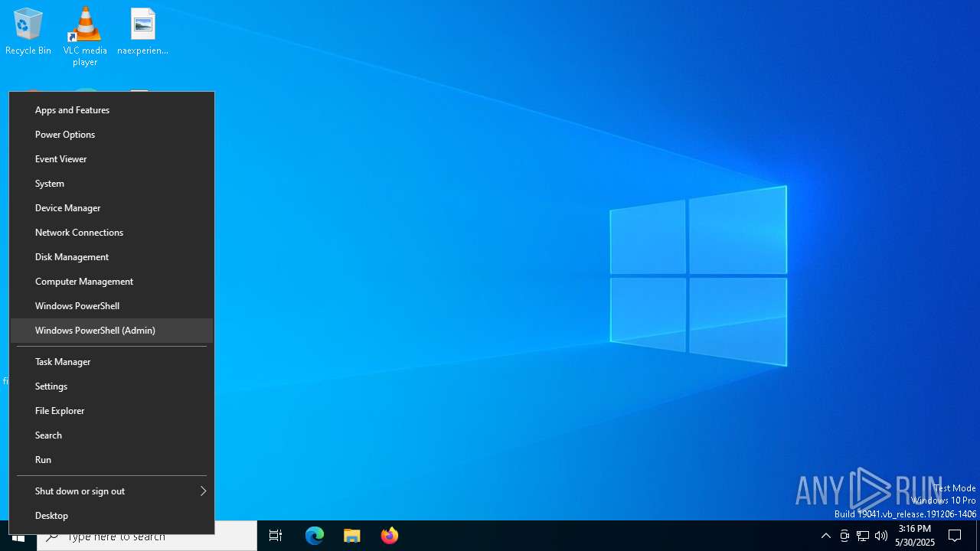
Task: Open File Explorer from the taskbar
Action: [x=352, y=536]
